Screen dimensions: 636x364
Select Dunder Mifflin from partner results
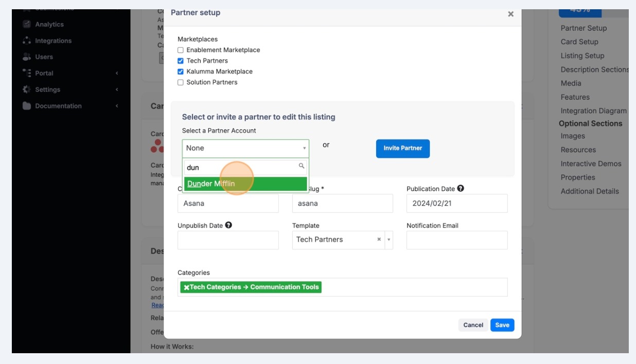click(245, 184)
